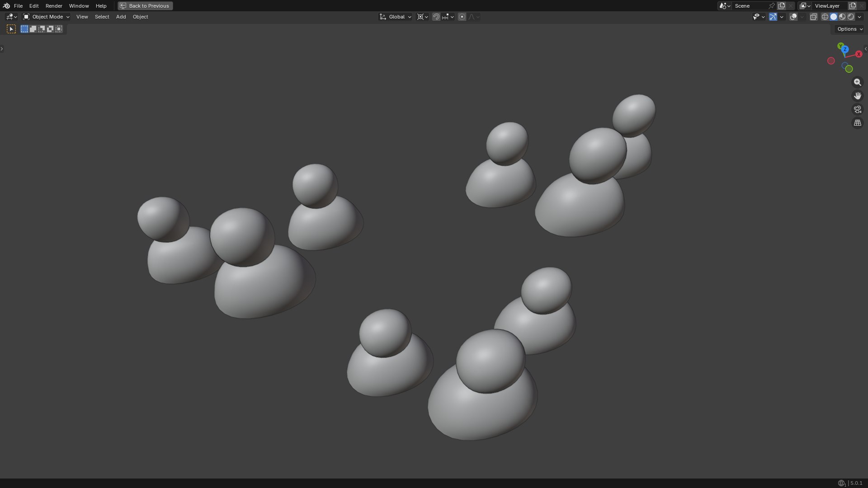Click the Add View Layer icon

(853, 6)
